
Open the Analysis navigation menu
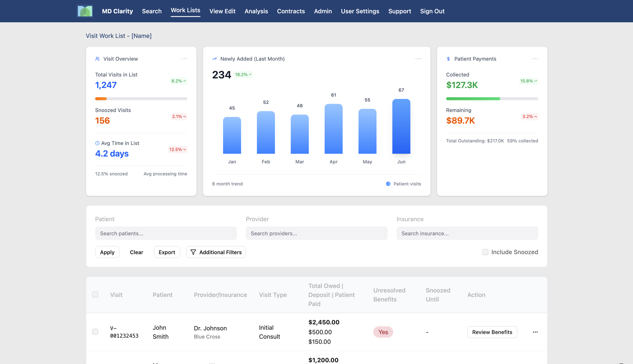click(x=256, y=11)
